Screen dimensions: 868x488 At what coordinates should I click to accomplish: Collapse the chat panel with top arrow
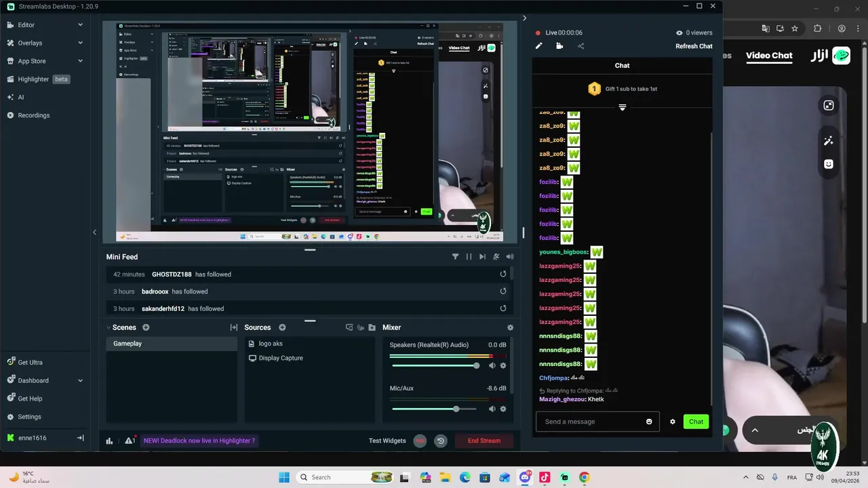[524, 18]
